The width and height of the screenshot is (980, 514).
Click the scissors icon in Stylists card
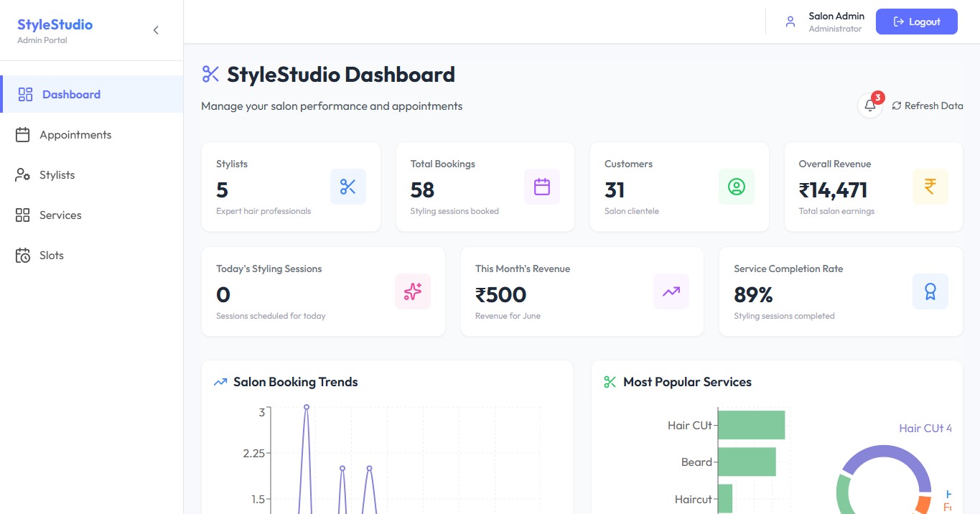point(348,187)
